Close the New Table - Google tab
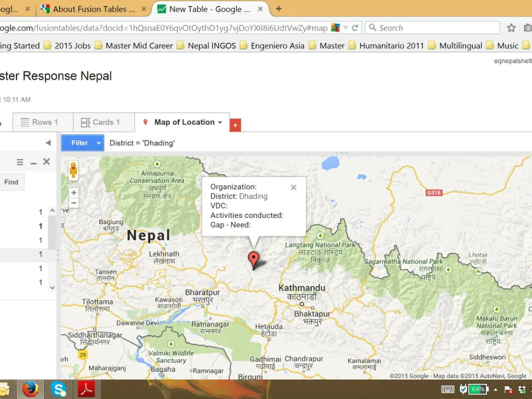This screenshot has width=532, height=399. point(260,9)
